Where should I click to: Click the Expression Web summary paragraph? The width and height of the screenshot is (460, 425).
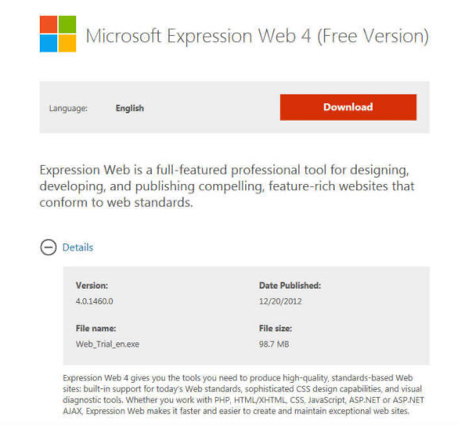[227, 186]
